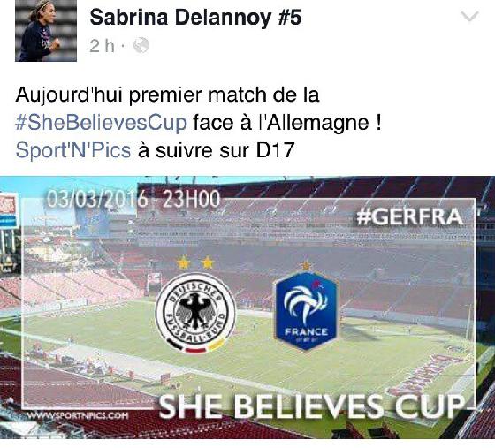Open Sabrina Delannoy's profile picture
The width and height of the screenshot is (495, 448).
point(46,31)
